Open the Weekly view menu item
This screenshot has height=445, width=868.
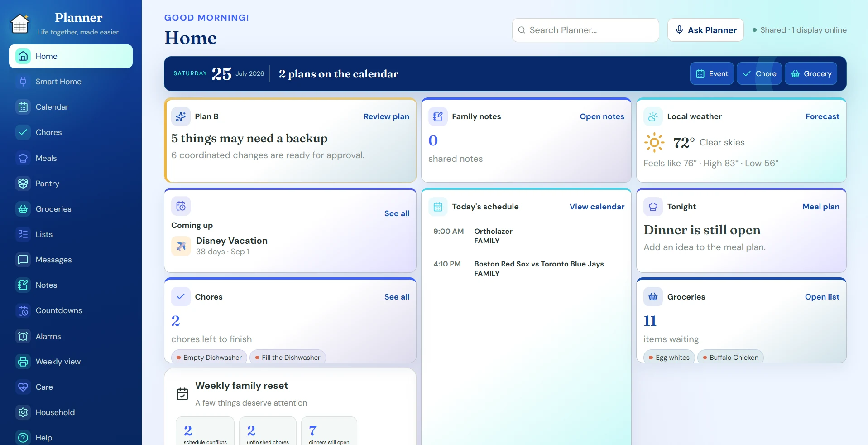tap(71, 362)
